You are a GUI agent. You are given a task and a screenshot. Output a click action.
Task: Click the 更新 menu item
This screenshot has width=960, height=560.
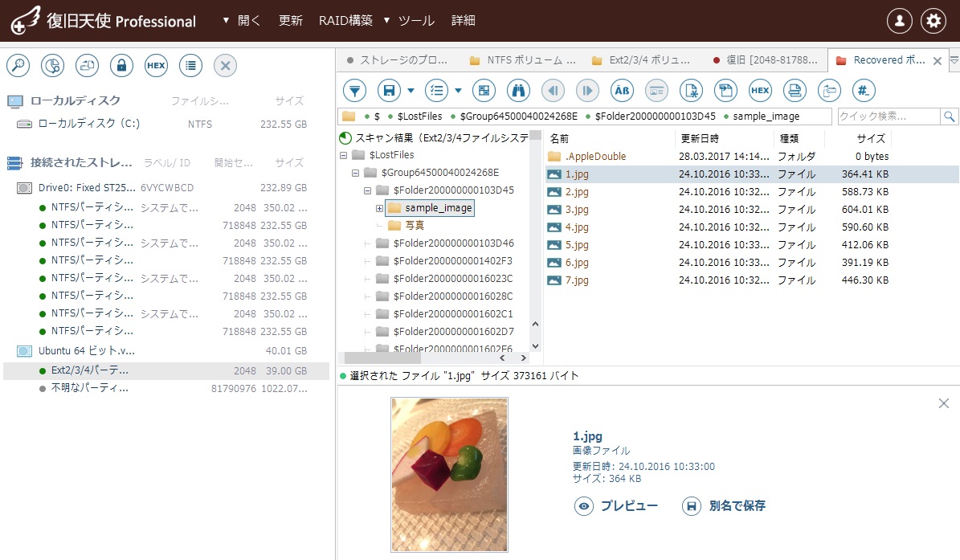[290, 21]
